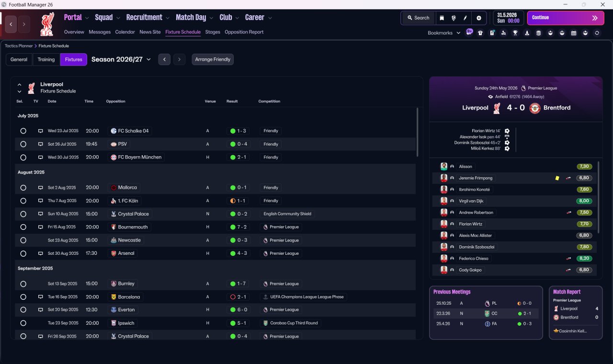Go to the next season arrow

(179, 59)
